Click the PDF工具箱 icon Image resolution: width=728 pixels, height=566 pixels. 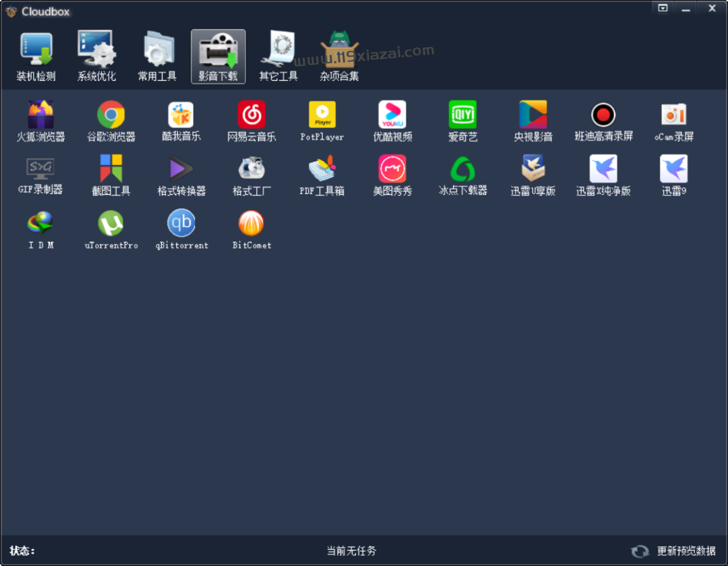coord(322,168)
